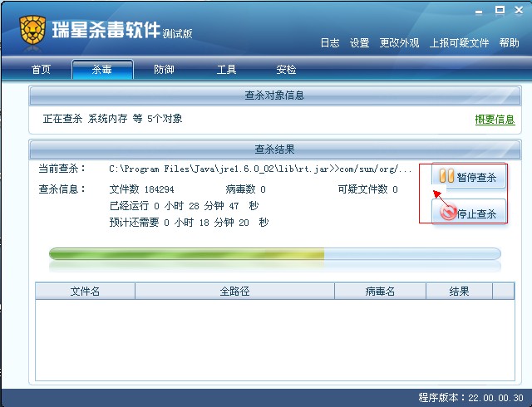Click the 病毒数 0 text
The image size is (532, 407).
click(x=246, y=189)
